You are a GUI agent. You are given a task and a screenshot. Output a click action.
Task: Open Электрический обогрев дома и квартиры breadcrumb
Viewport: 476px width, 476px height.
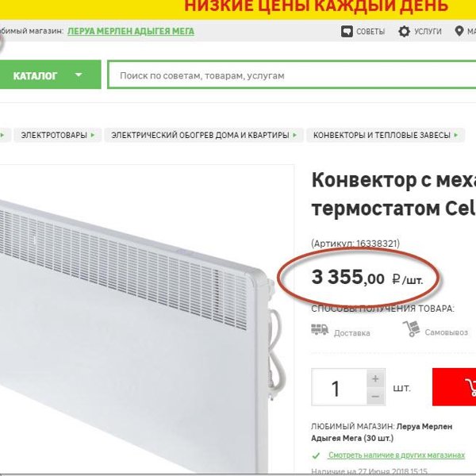pos(200,135)
